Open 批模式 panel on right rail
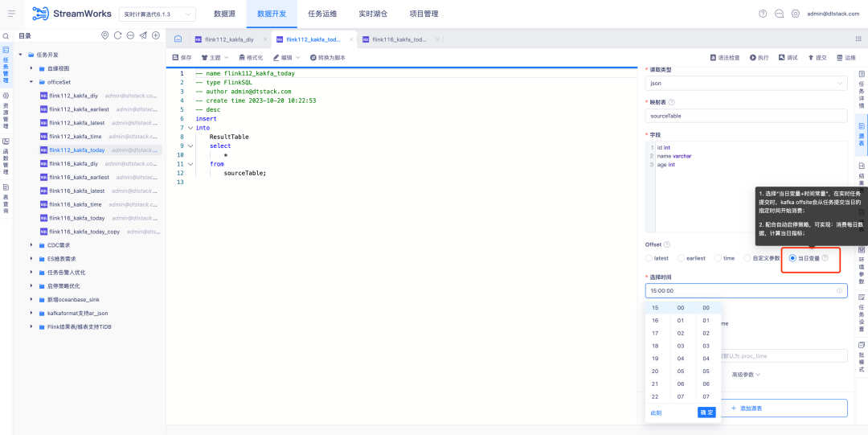Viewport: 868px width, 435px height. coord(862,358)
